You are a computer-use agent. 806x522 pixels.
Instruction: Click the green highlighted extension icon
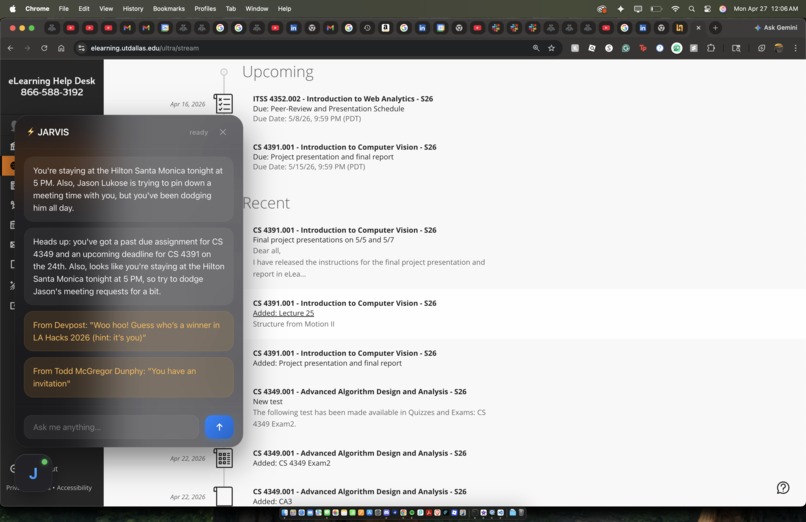[x=677, y=48]
